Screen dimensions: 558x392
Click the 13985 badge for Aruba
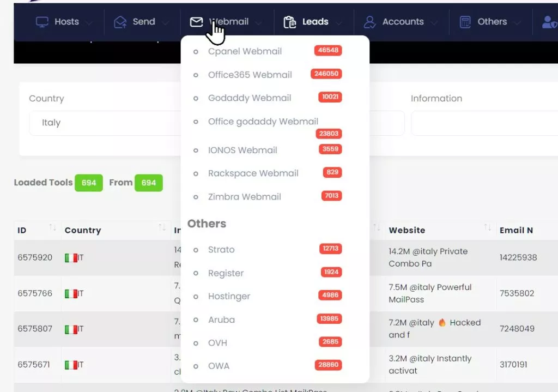click(329, 318)
